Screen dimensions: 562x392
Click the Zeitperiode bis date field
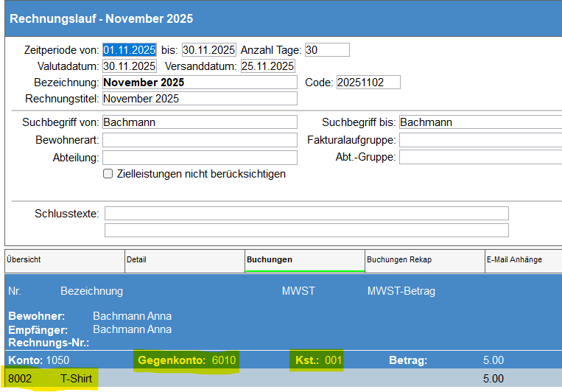[x=208, y=50]
